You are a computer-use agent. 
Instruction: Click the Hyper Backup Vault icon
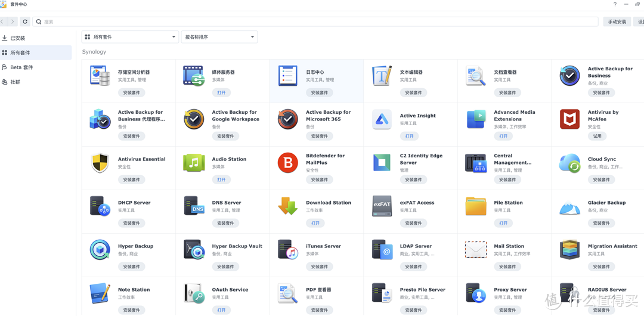194,250
